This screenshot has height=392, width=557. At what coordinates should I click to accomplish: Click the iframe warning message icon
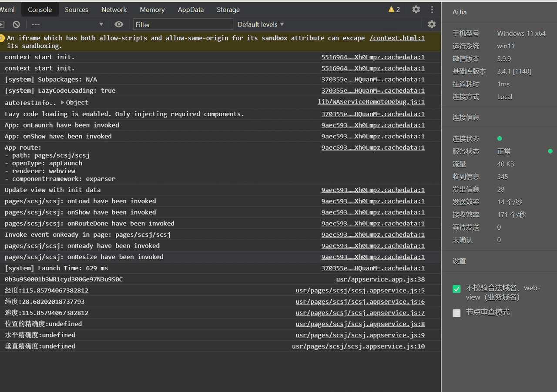[2, 38]
